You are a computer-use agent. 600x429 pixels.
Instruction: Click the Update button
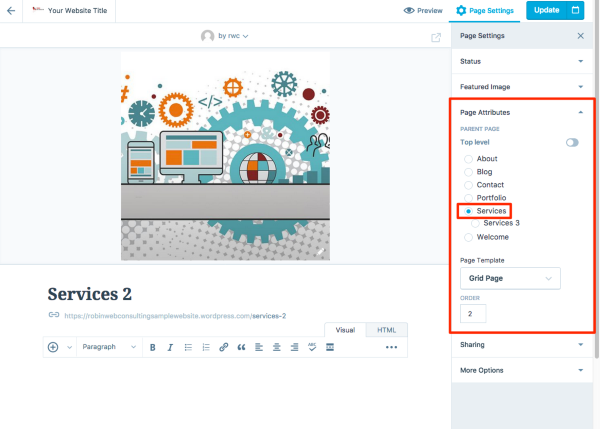pyautogui.click(x=546, y=11)
